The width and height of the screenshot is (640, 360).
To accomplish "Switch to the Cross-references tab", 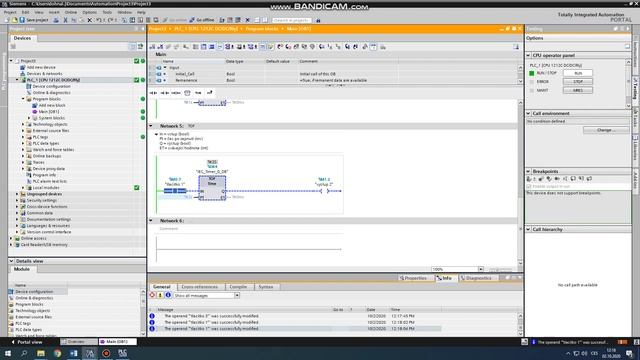I will pos(200,287).
